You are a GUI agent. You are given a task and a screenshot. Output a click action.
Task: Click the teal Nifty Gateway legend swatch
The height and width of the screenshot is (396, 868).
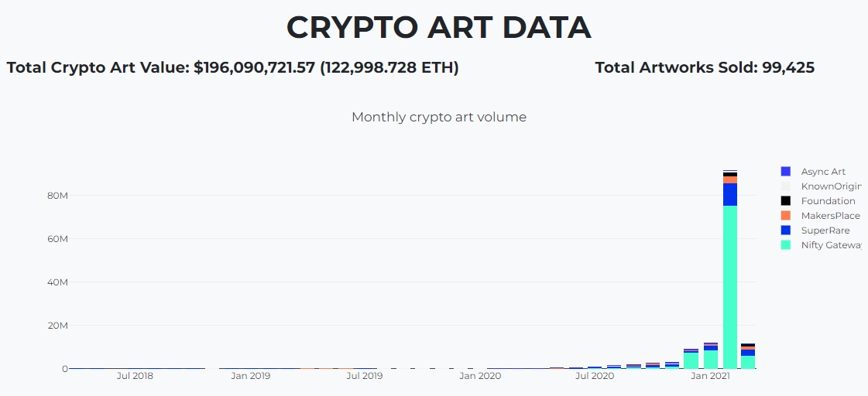[785, 245]
